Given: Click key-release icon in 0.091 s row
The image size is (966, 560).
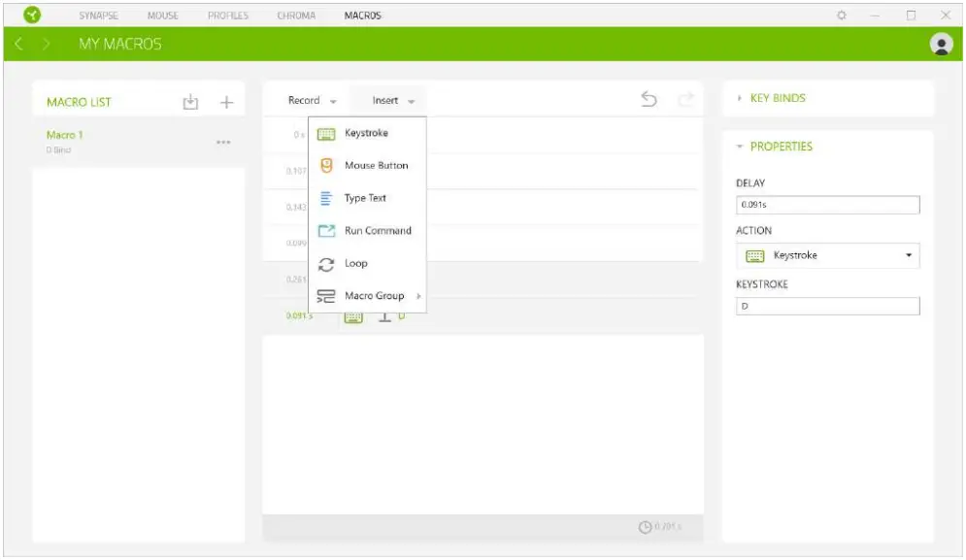Looking at the screenshot, I should coord(384,317).
